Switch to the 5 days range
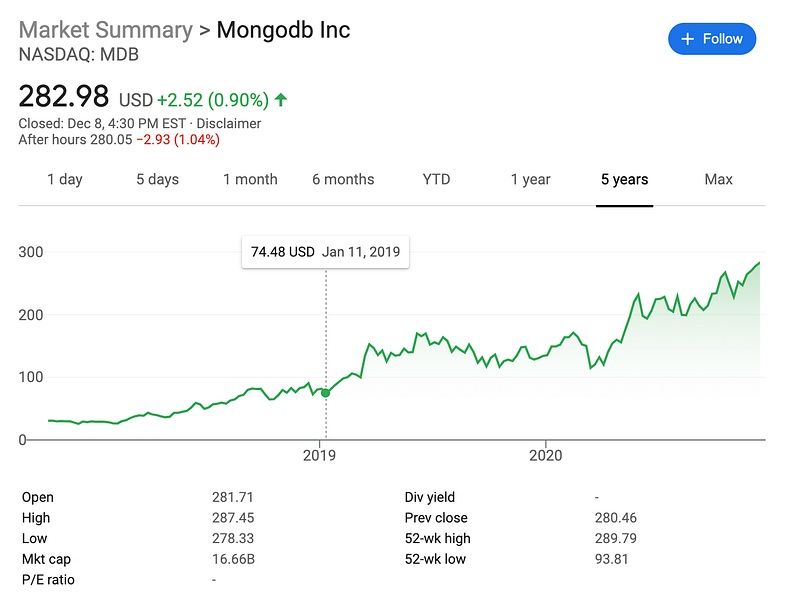The height and width of the screenshot is (598, 800). (x=157, y=180)
